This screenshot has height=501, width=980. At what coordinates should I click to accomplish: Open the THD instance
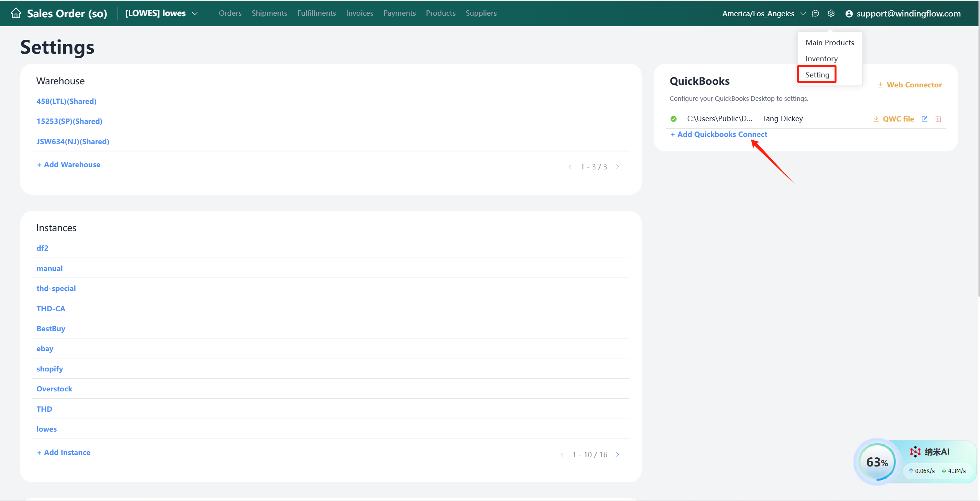click(44, 409)
